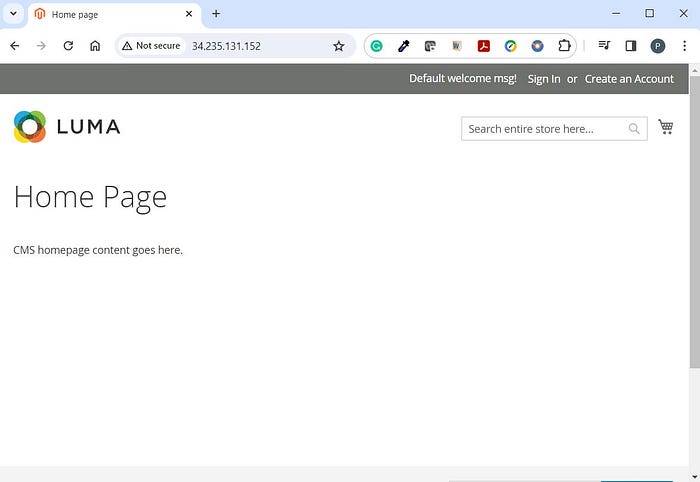Open a new browser tab
700x482 pixels.
tap(216, 14)
